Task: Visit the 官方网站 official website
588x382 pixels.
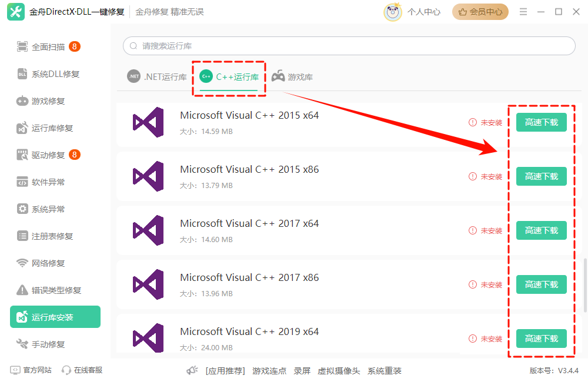Action: (x=31, y=369)
